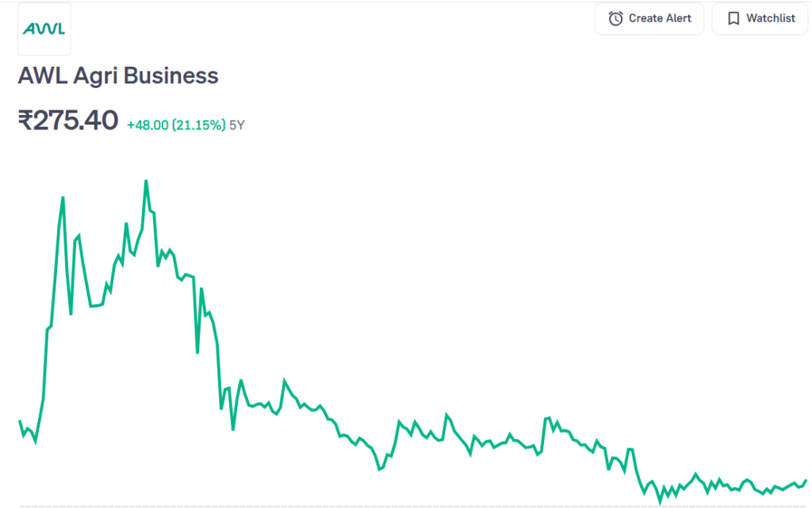The image size is (812, 508).
Task: Click the alarm clock icon in Create Alert
Action: [x=615, y=18]
